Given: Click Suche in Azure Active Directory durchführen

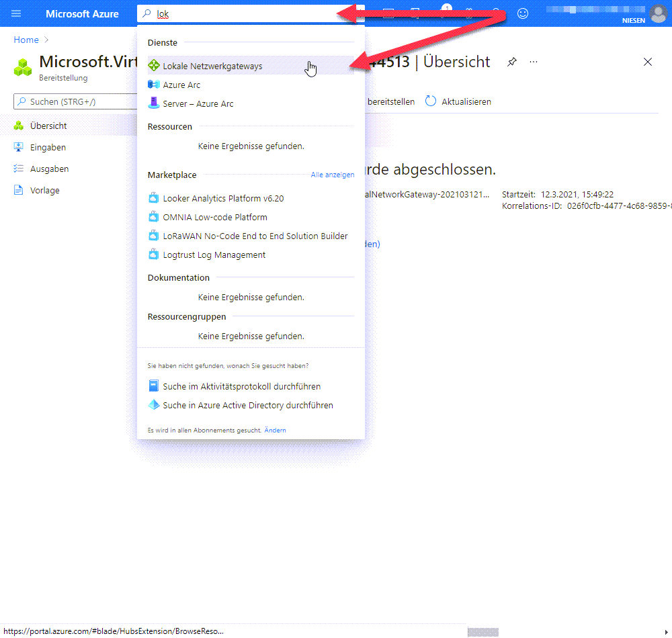Looking at the screenshot, I should point(248,405).
